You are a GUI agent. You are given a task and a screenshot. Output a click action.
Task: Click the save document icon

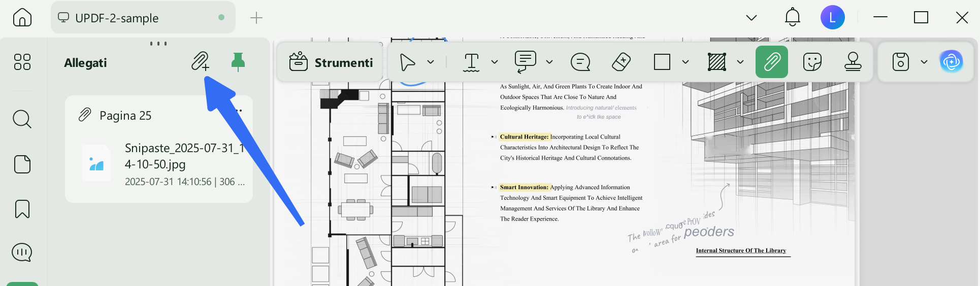tap(900, 62)
